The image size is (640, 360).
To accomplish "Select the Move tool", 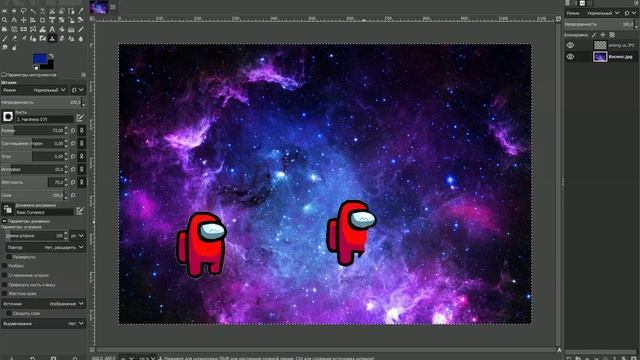I will coord(23,20).
